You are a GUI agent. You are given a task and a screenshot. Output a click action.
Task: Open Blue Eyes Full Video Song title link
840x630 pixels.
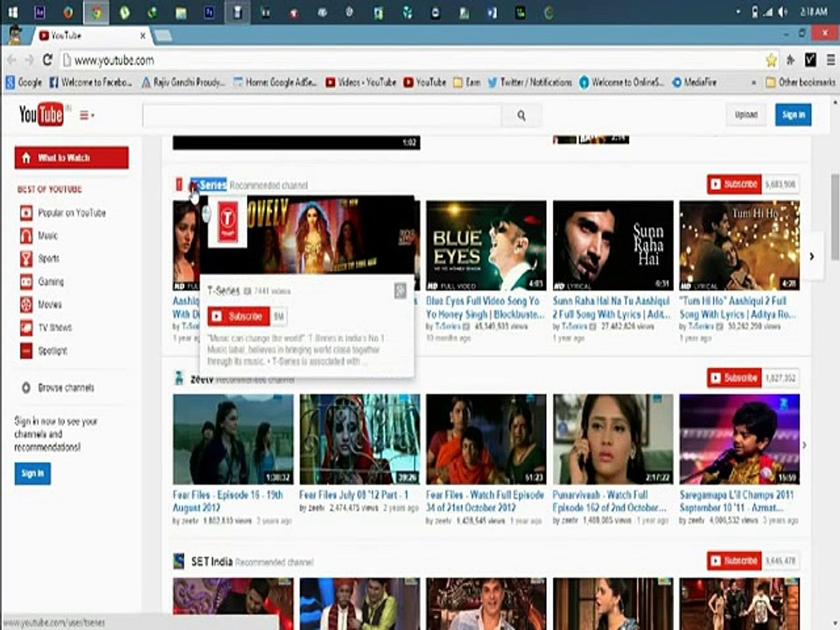point(486,307)
